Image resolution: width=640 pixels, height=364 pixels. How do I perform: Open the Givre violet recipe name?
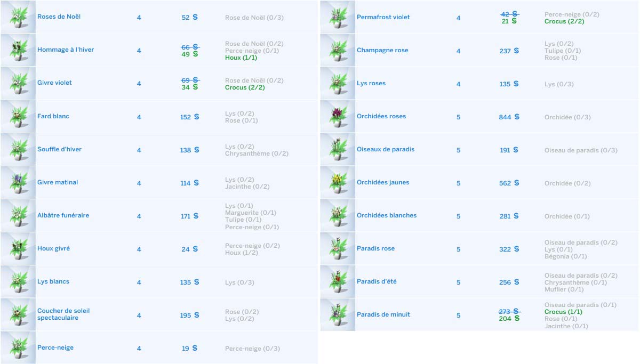pyautogui.click(x=54, y=83)
